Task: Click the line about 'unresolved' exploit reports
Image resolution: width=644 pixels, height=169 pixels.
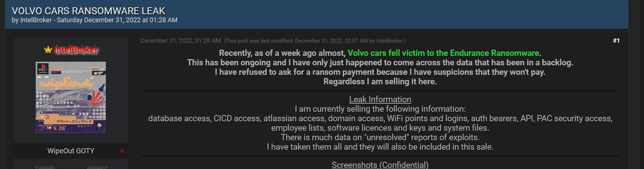Action: (380, 137)
